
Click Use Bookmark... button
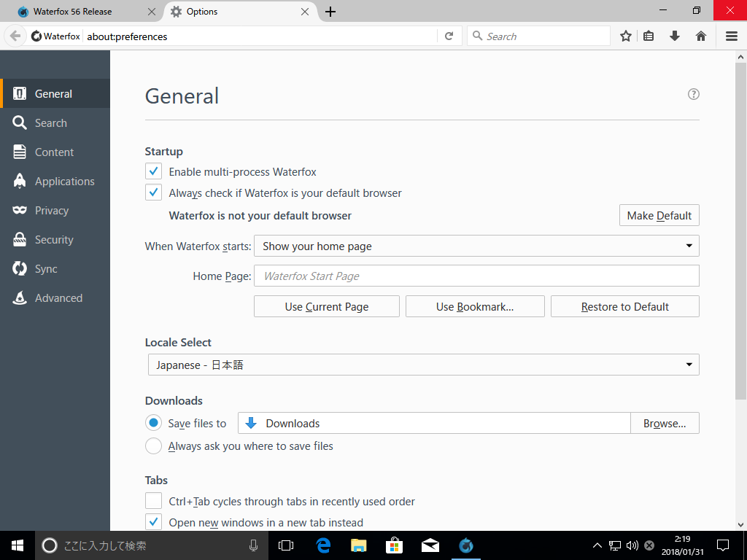click(x=475, y=306)
